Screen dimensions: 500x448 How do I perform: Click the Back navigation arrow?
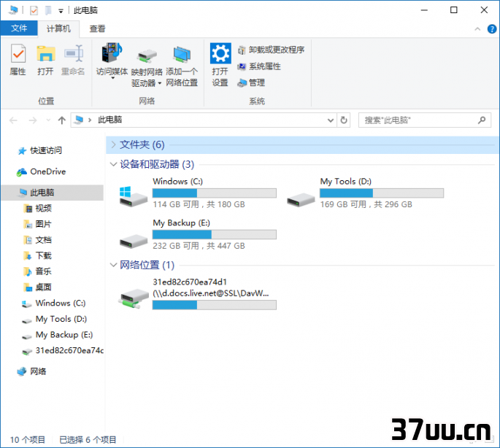13,120
